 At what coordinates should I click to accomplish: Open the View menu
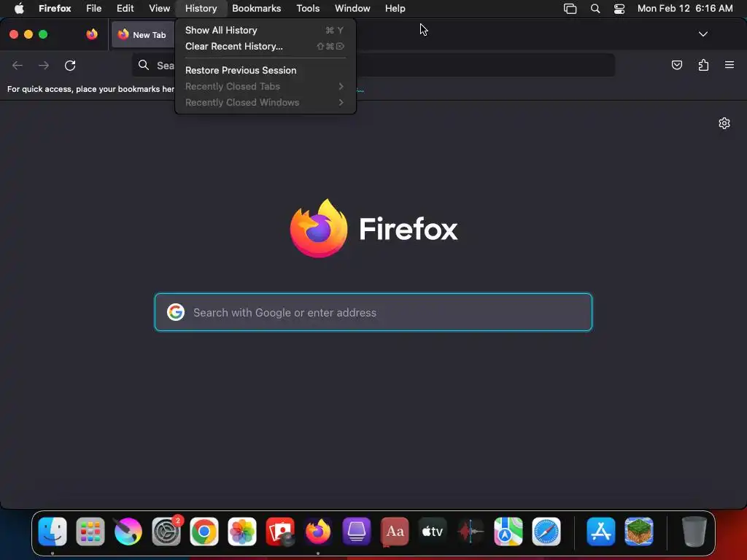159,8
